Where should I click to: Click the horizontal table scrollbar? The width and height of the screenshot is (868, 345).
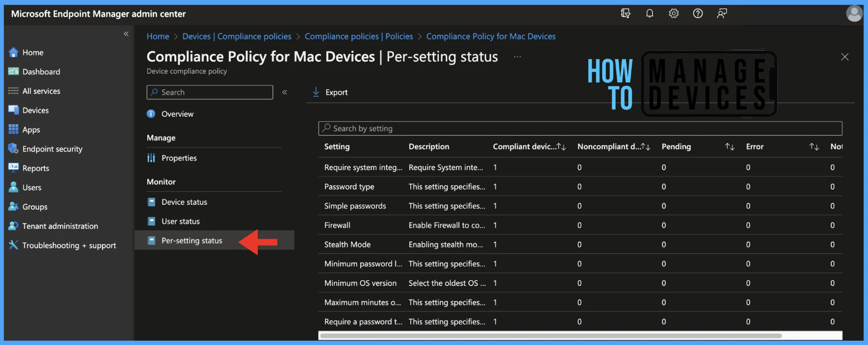click(551, 335)
